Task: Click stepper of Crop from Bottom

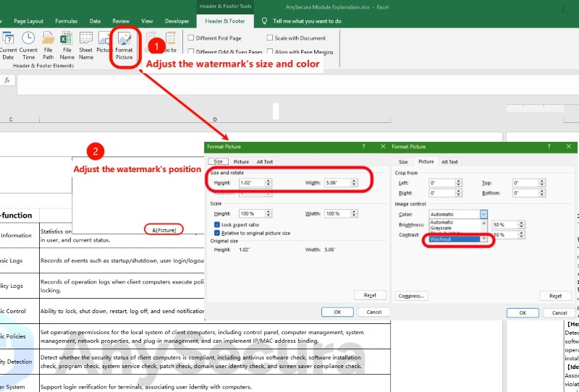Action: [542, 192]
